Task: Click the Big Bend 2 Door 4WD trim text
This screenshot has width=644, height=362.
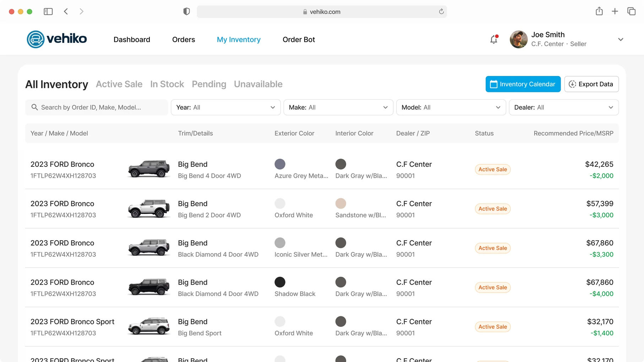Action: pos(209,215)
